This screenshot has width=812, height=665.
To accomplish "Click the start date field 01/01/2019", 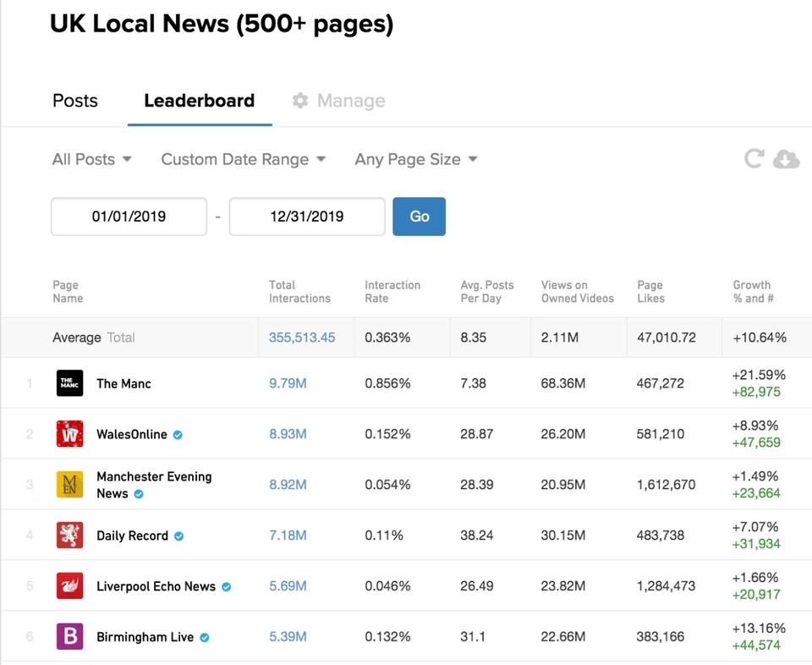I will coord(129,217).
